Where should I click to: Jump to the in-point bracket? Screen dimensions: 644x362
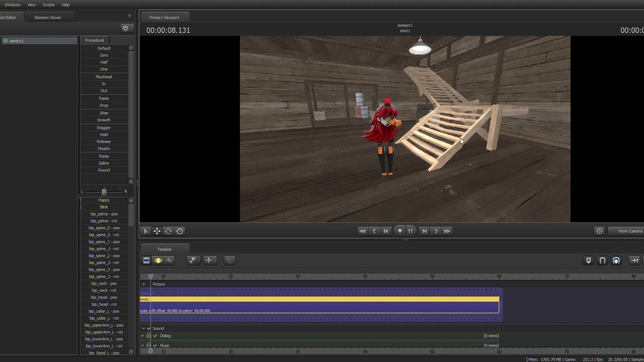374,231
